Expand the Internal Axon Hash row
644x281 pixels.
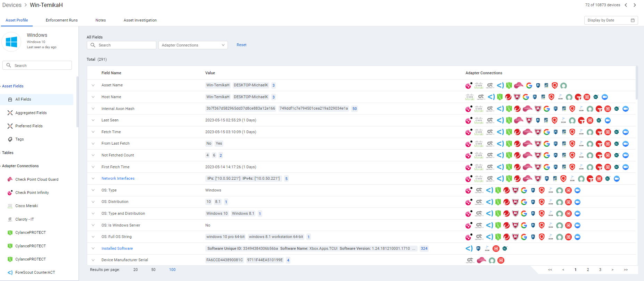[93, 109]
